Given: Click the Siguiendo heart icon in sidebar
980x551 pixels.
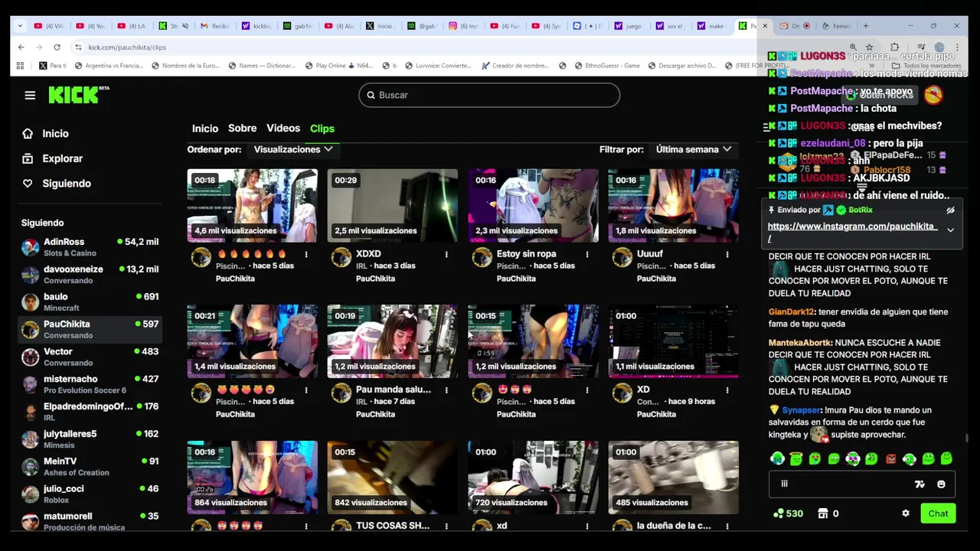Looking at the screenshot, I should click(28, 184).
